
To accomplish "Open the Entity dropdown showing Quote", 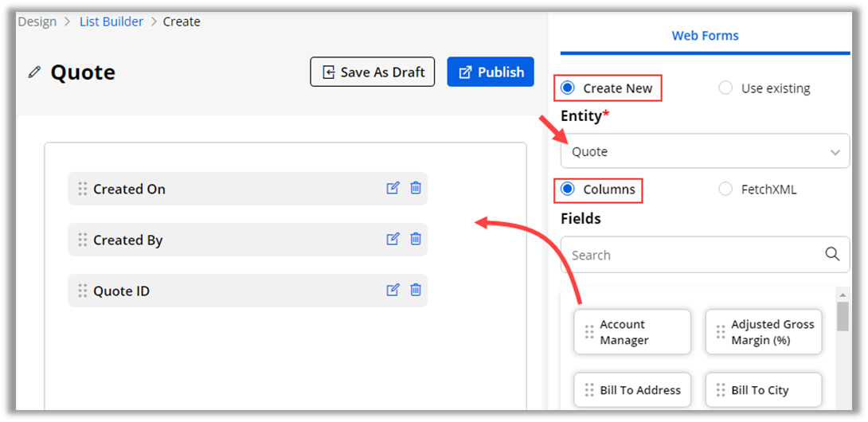I will click(705, 152).
